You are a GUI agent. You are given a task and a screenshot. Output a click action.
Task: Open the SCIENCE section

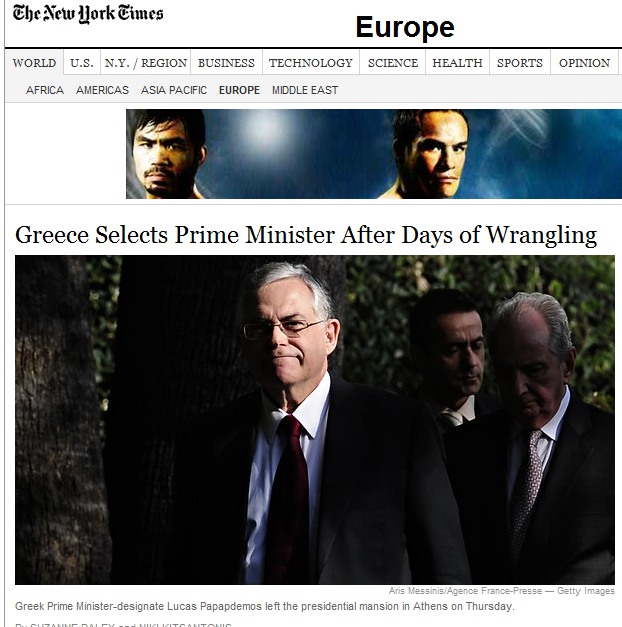click(x=393, y=63)
